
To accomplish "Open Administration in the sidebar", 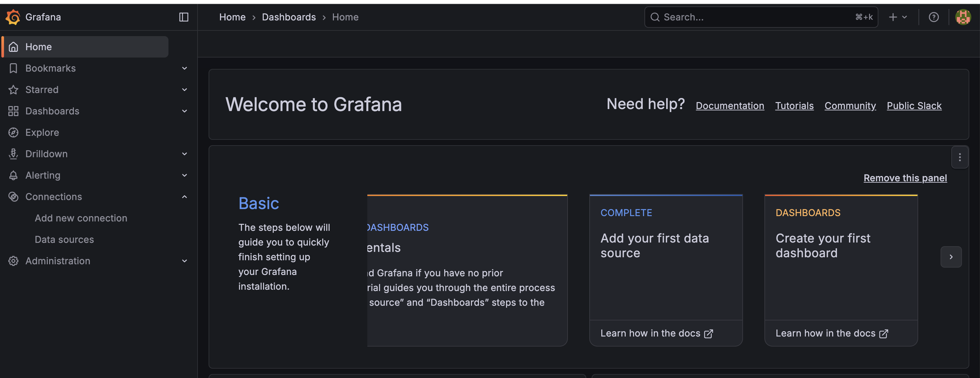I will tap(58, 261).
